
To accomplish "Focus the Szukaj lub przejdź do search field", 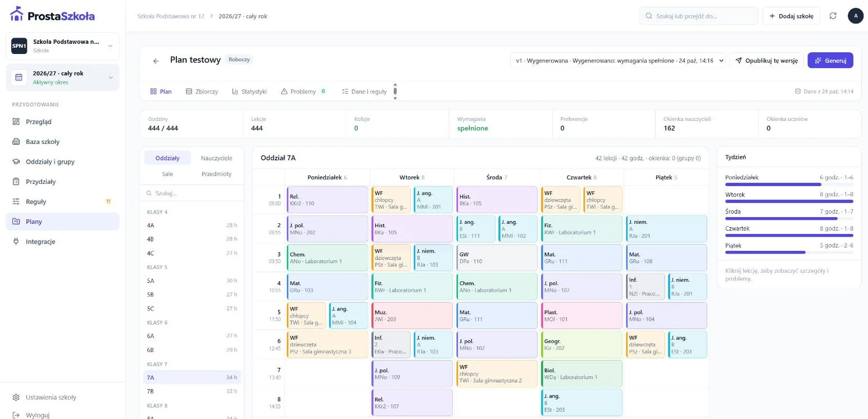I will tap(698, 16).
